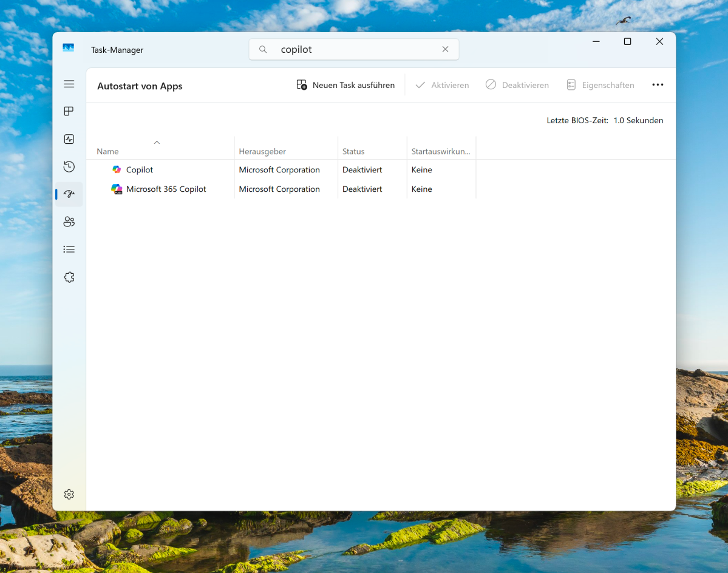
Task: Click Deaktiviert status of Microsoft 365 Copilot
Action: coord(362,189)
